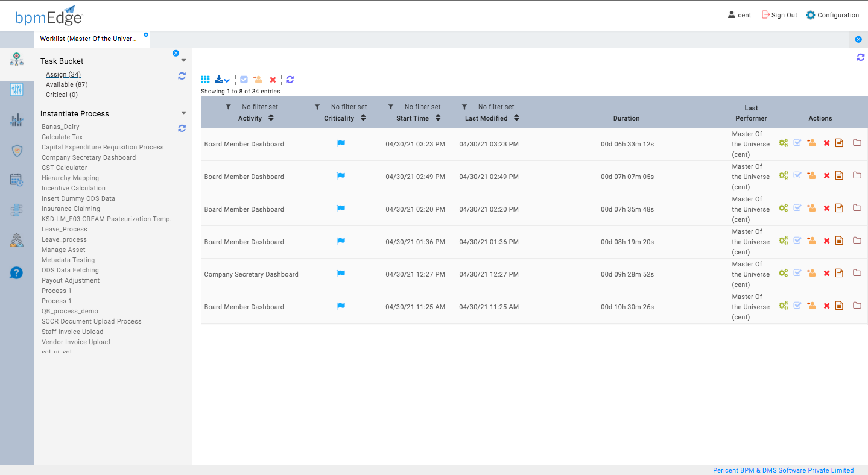Image resolution: width=868 pixels, height=475 pixels.
Task: Click the red reject icon for the Company Secretary task
Action: tap(825, 272)
